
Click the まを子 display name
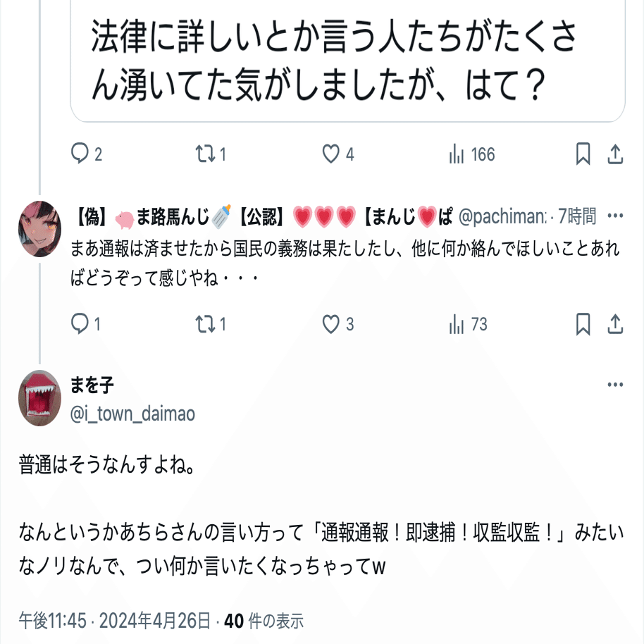[92, 385]
